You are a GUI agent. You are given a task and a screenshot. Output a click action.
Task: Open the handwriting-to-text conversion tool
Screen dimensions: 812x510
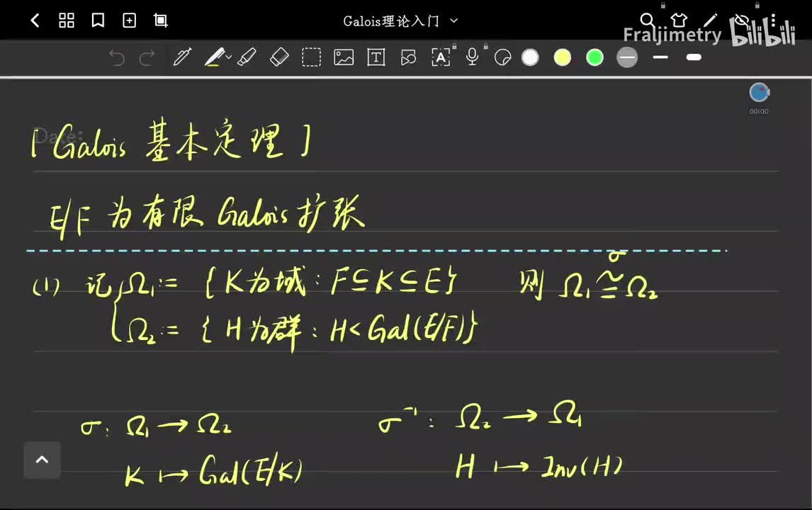[441, 57]
